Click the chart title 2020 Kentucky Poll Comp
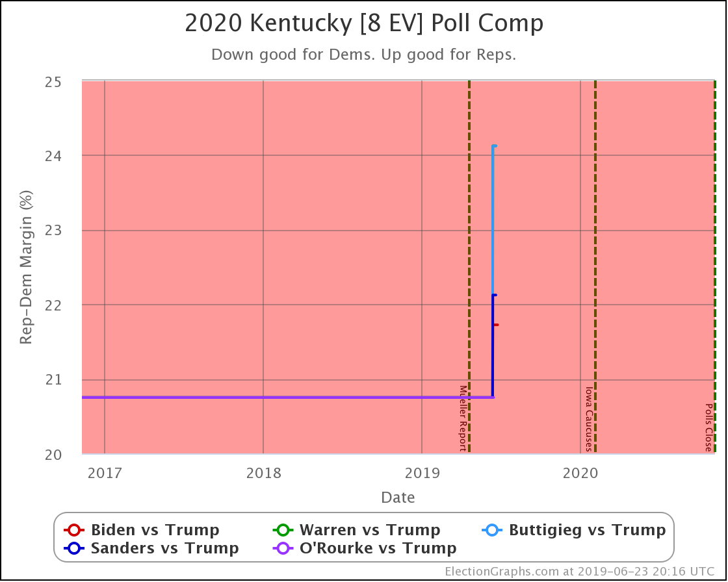Screen dimensions: 728x582 click(364, 23)
